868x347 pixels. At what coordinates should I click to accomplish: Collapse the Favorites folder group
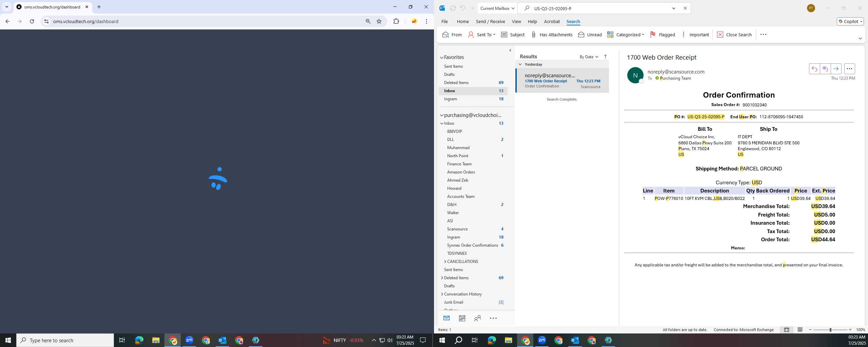point(442,58)
